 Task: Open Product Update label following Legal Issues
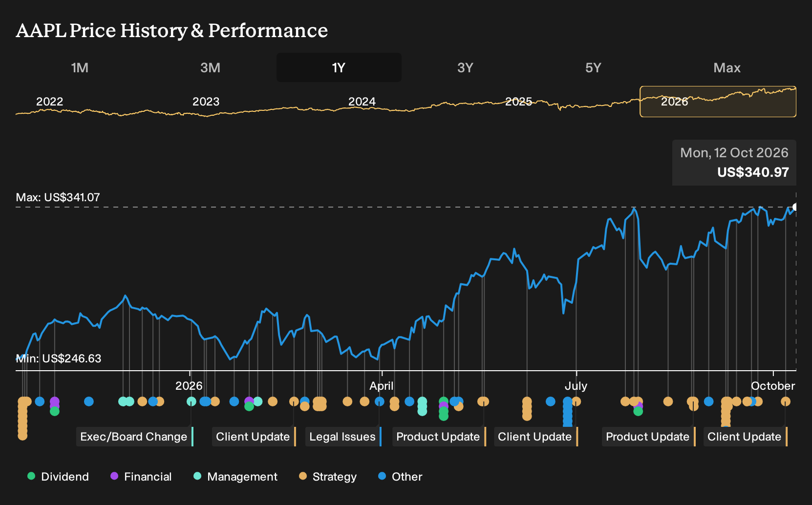[x=439, y=437]
